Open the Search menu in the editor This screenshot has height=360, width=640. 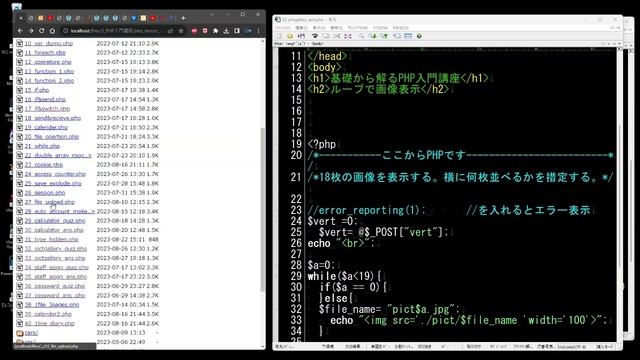(x=336, y=27)
